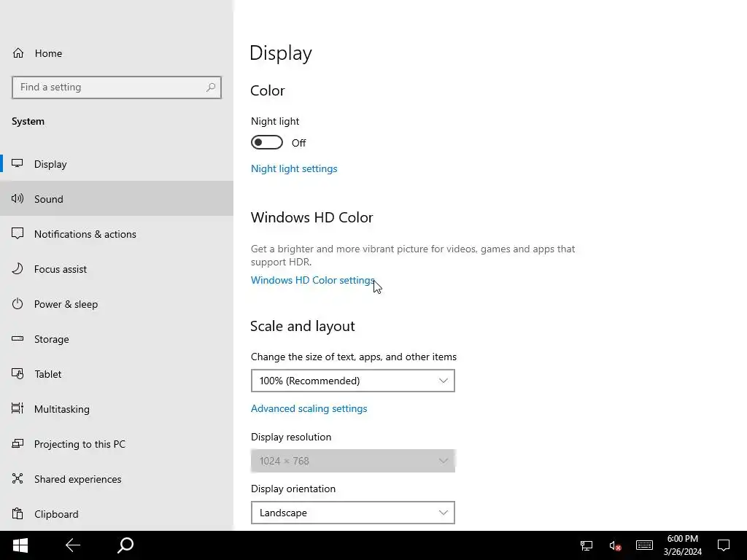Viewport: 747px width, 560px height.
Task: Click the Display monitor icon
Action: coord(18,164)
